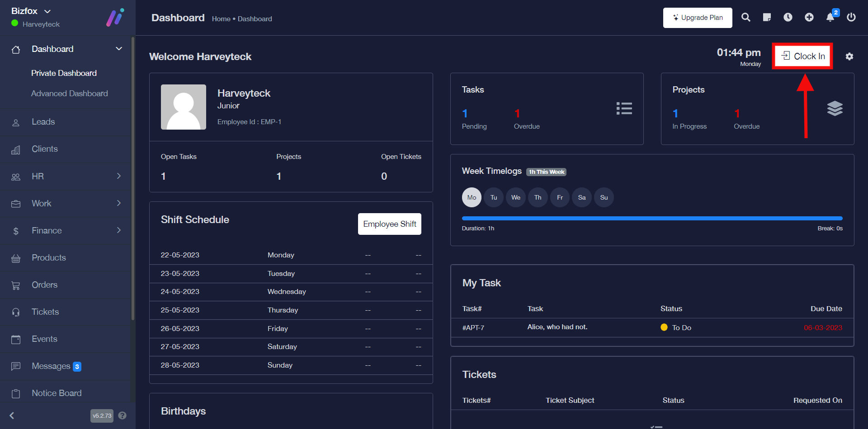
Task: Select Tuesday in Week Timelogs
Action: pyautogui.click(x=494, y=197)
